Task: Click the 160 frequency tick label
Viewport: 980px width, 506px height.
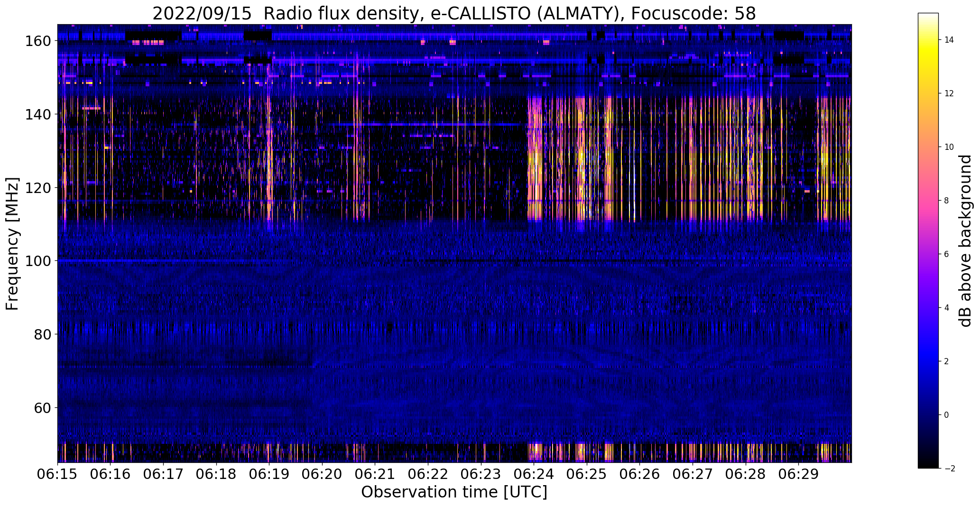Action: click(x=37, y=41)
